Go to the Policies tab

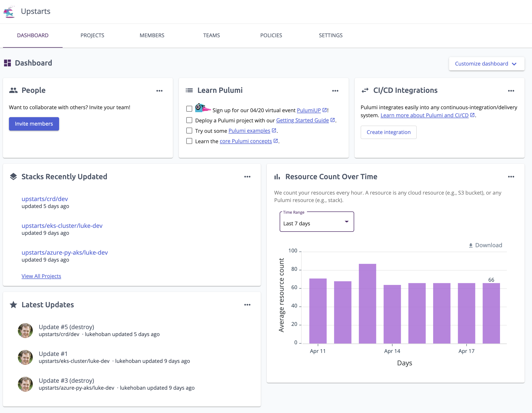tap(271, 35)
